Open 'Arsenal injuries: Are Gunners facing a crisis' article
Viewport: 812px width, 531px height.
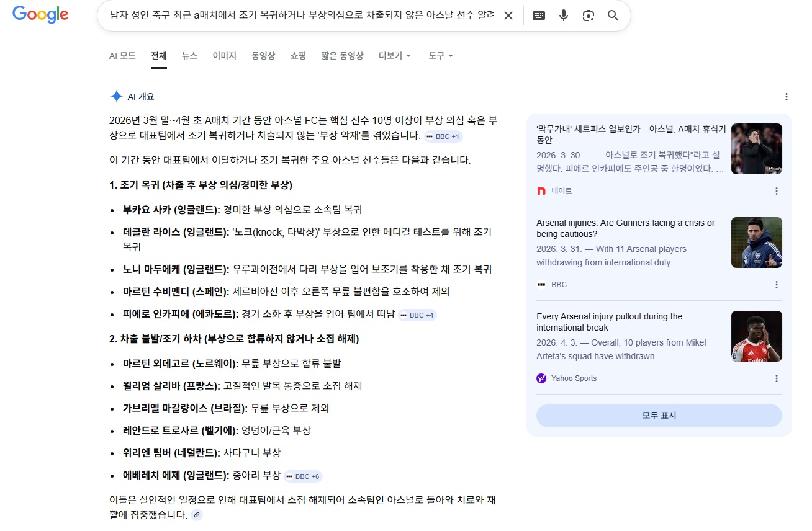pyautogui.click(x=626, y=228)
